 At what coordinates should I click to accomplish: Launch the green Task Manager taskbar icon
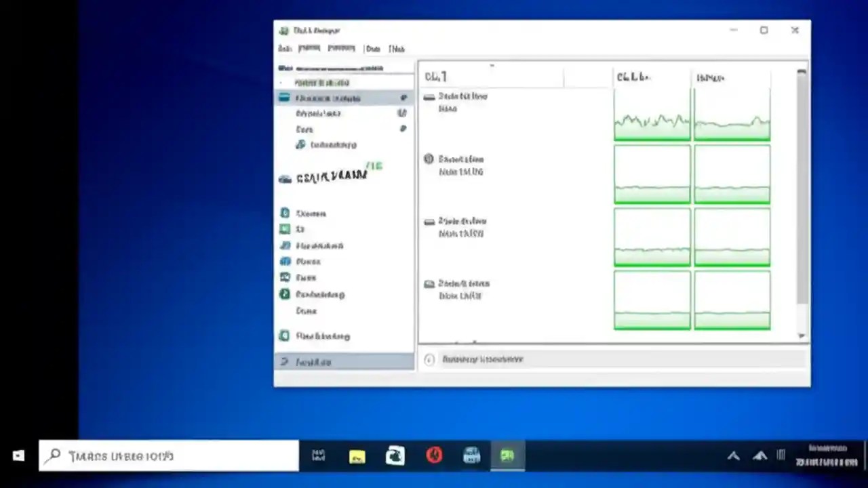point(507,455)
